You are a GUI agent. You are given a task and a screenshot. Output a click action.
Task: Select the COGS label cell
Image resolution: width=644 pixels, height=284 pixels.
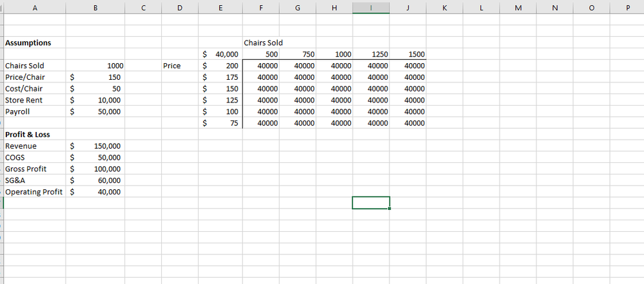tap(35, 158)
